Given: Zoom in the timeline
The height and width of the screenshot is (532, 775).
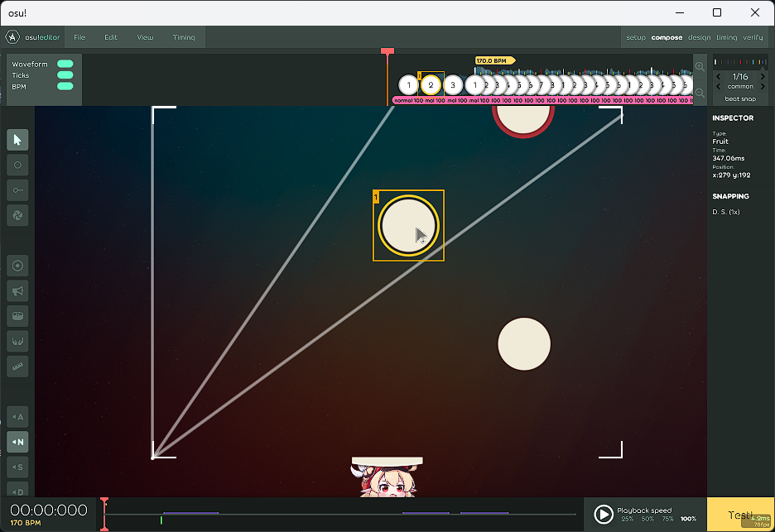Looking at the screenshot, I should pyautogui.click(x=700, y=67).
